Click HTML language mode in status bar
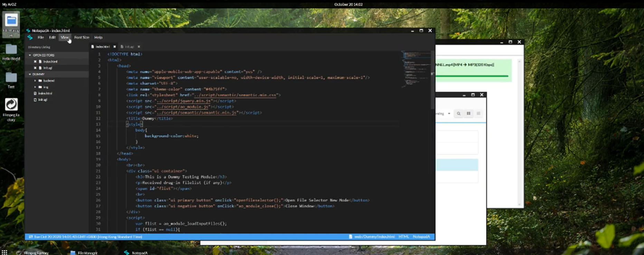Screen dimensions: 644x255 click(404, 237)
